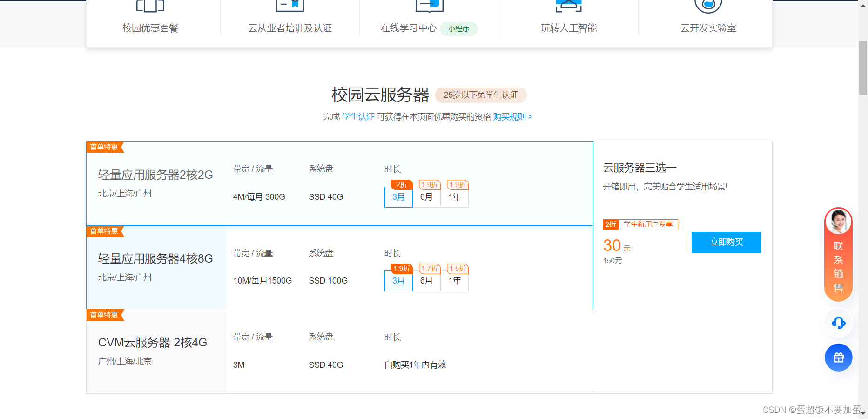Click the 立即购买 button
Screen dimensions: 868x419
[x=727, y=242]
